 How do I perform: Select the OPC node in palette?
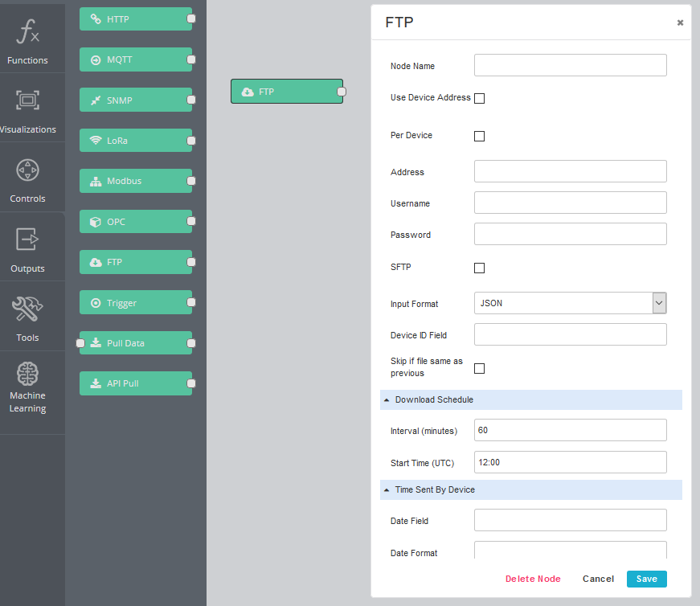tap(136, 221)
